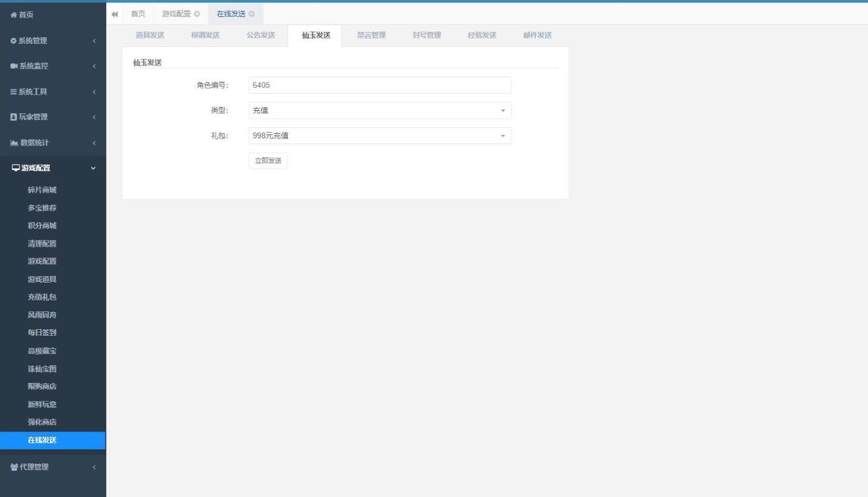Viewport: 868px width, 497px height.
Task: Switch to the 封号管理 tab
Action: coord(426,35)
